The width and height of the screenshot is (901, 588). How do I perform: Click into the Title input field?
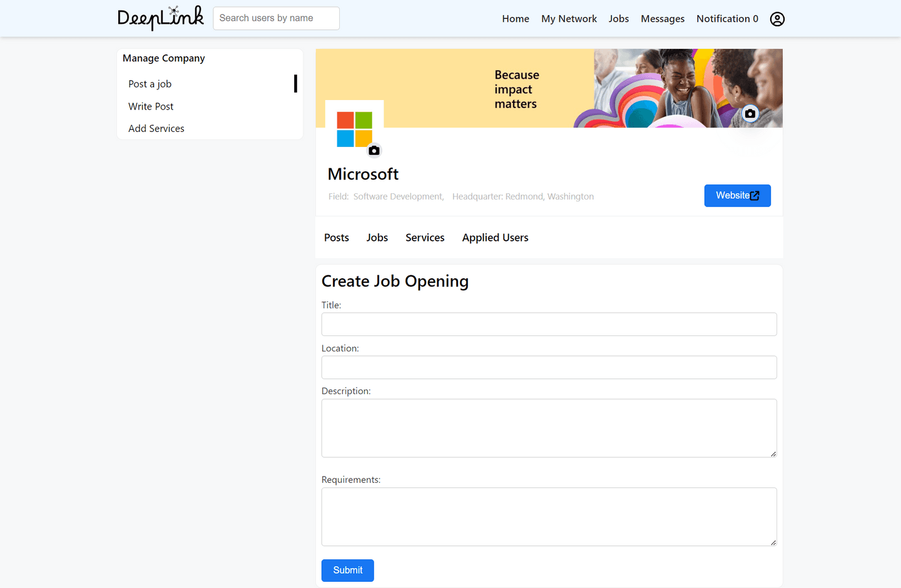tap(549, 324)
